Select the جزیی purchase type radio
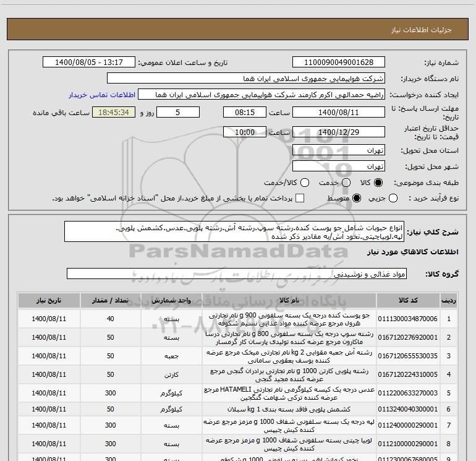The image size is (476, 461). (396, 198)
